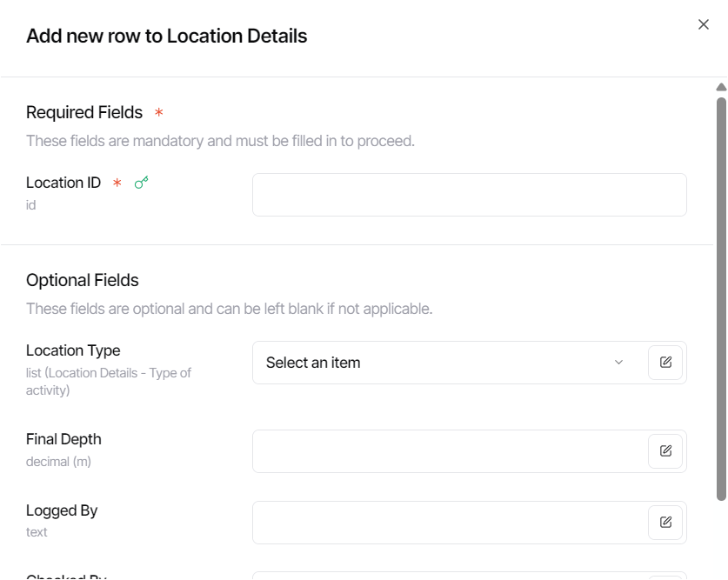Click the "Optional Fields" section heading

(x=83, y=280)
